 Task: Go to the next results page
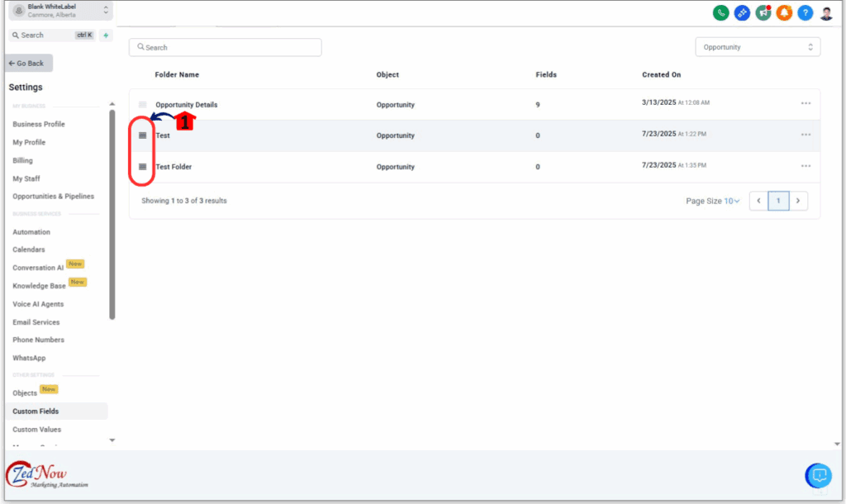point(798,201)
